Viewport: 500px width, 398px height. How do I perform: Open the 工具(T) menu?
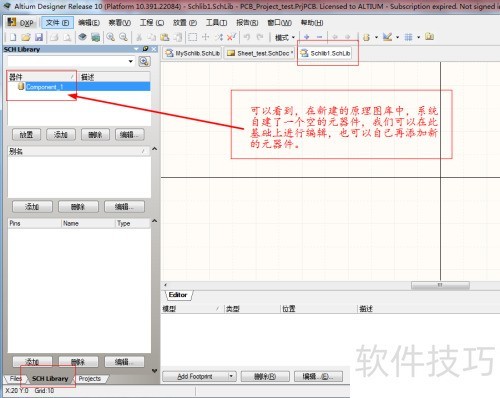[x=216, y=23]
